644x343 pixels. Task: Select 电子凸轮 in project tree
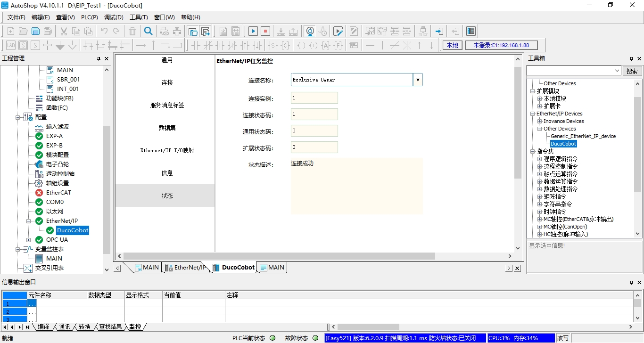(x=58, y=164)
